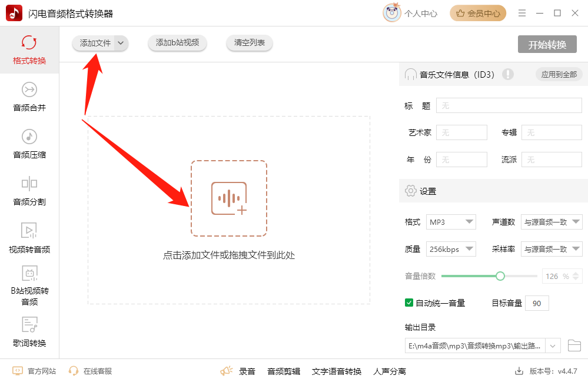The image size is (588, 382).
Task: Expand the 输出目录 path dropdown arrow
Action: (553, 346)
